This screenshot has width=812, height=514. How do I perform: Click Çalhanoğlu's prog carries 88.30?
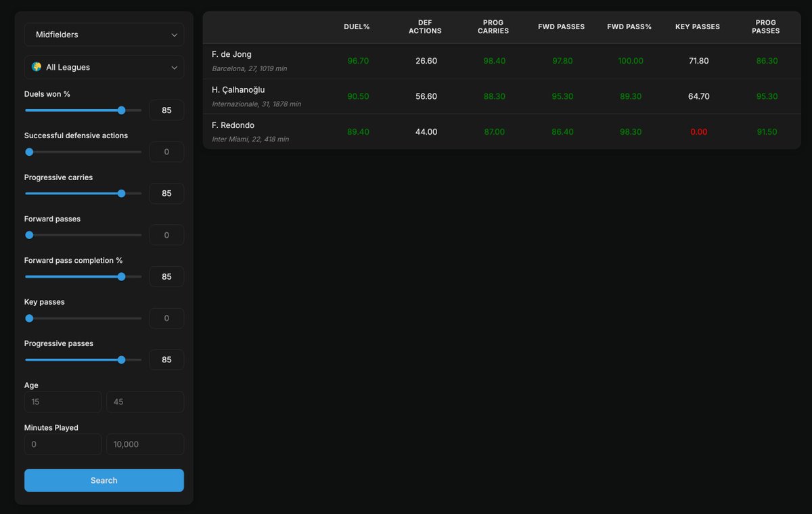tap(494, 97)
